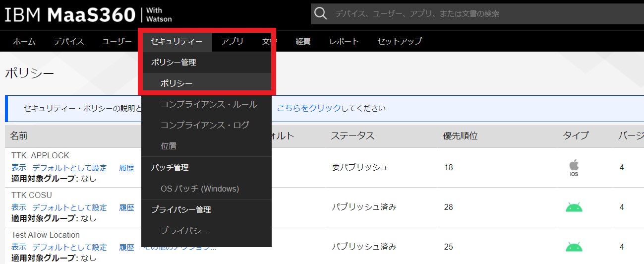Click the policy name Test Allow Location
Viewport: 644px width, 264px height.
[x=46, y=235]
